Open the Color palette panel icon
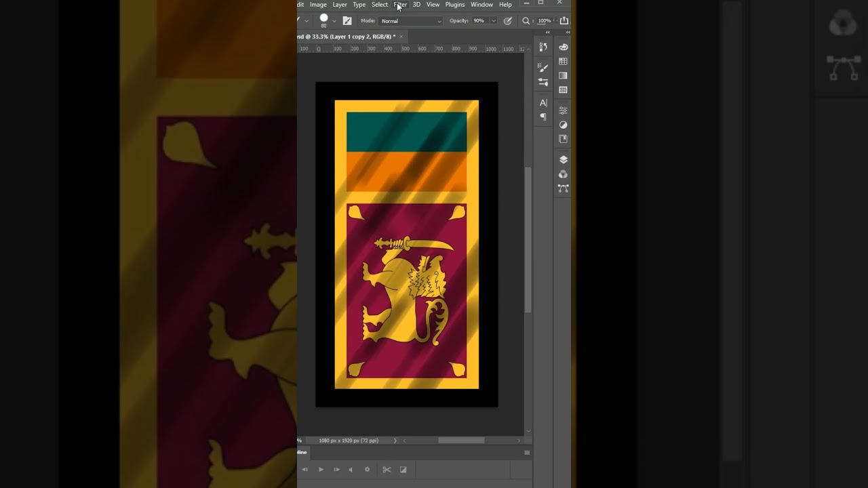This screenshot has width=868, height=488. click(x=563, y=47)
